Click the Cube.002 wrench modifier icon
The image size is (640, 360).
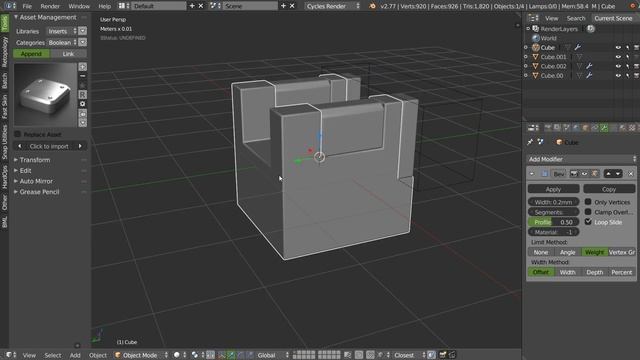tap(589, 66)
